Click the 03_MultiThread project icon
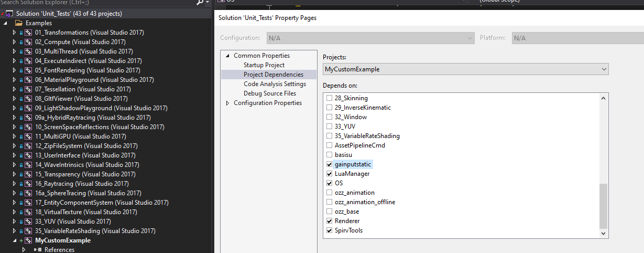Image resolution: width=644 pixels, height=253 pixels. tap(28, 51)
